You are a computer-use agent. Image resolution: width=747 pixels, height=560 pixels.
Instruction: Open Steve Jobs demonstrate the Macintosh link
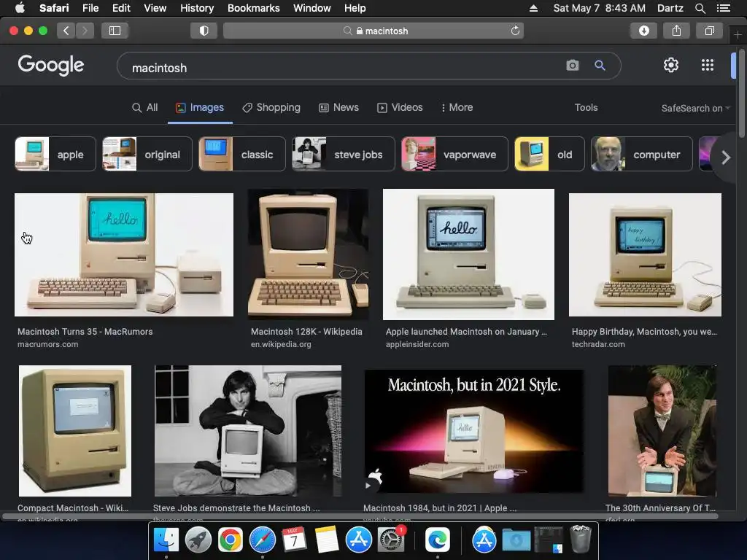tap(236, 508)
